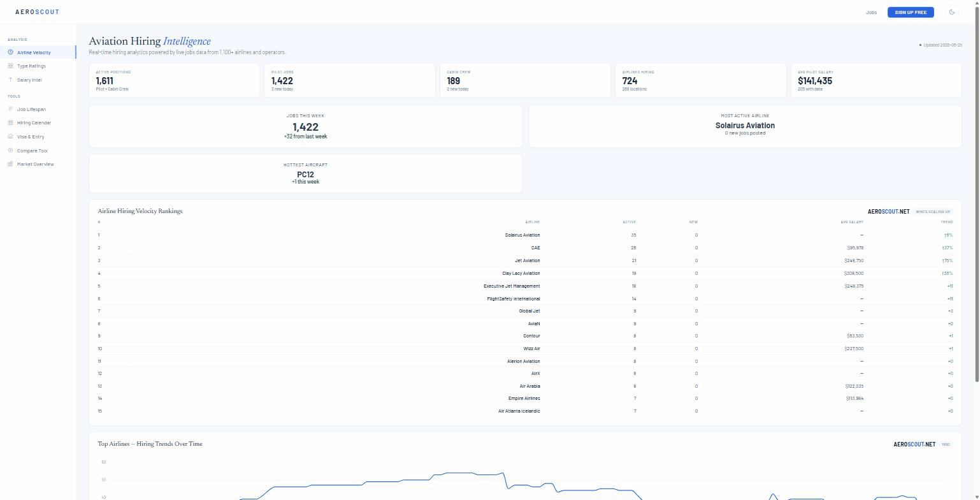Click the $227,500 salary for Wizz Air
Viewport: 980px width, 500px height.
(x=854, y=348)
